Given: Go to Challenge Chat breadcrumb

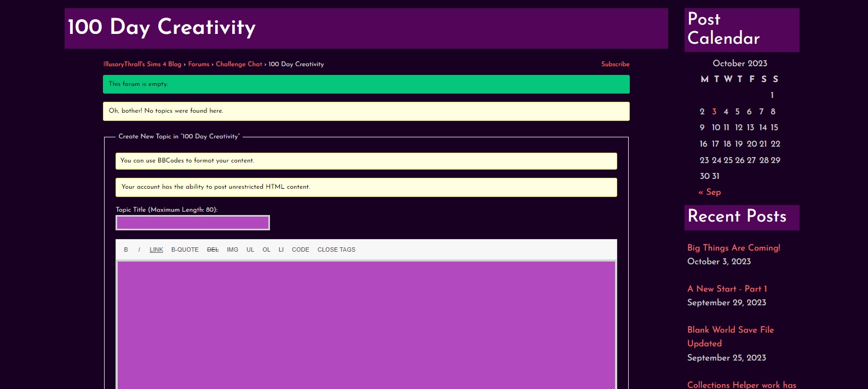Looking at the screenshot, I should click(x=239, y=64).
